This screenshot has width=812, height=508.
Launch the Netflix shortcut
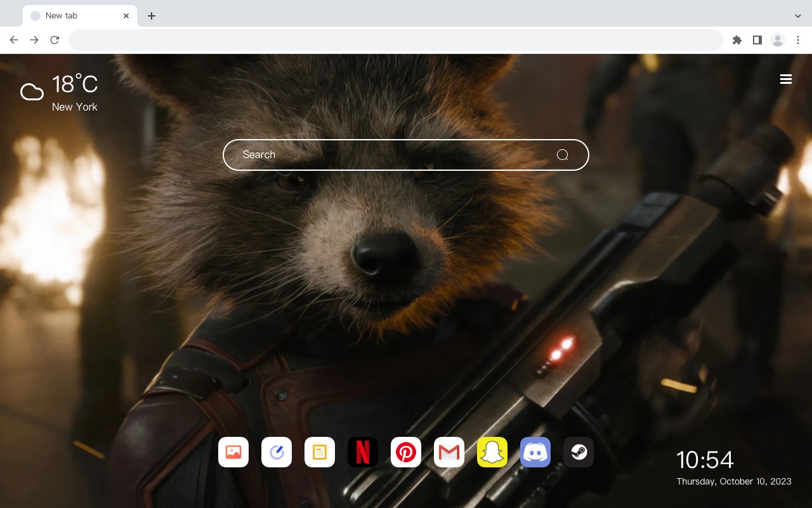click(363, 452)
